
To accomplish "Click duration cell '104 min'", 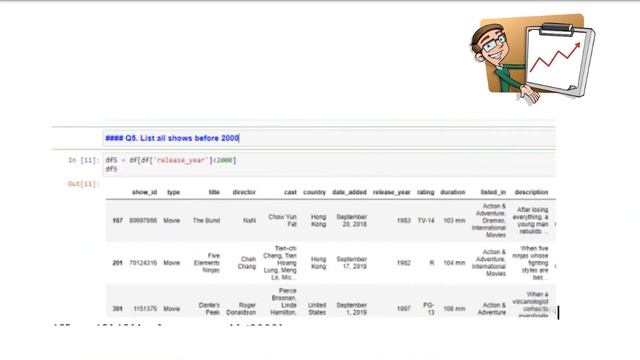I will point(454,263).
